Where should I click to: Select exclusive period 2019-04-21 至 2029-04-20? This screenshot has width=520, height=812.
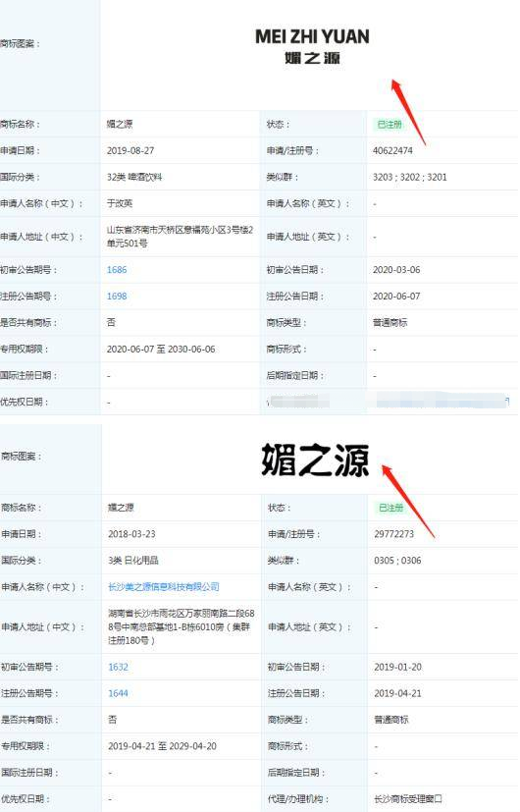click(x=162, y=746)
